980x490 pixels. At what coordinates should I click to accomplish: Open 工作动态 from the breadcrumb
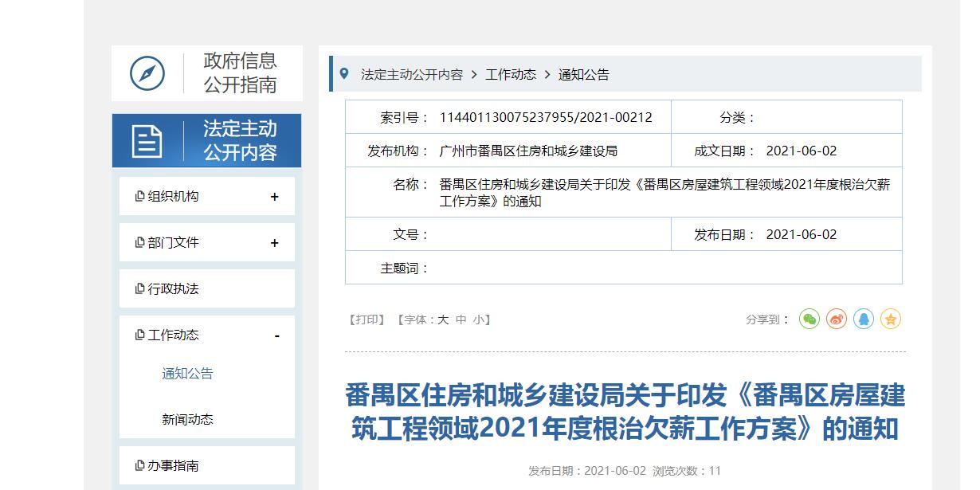(511, 73)
